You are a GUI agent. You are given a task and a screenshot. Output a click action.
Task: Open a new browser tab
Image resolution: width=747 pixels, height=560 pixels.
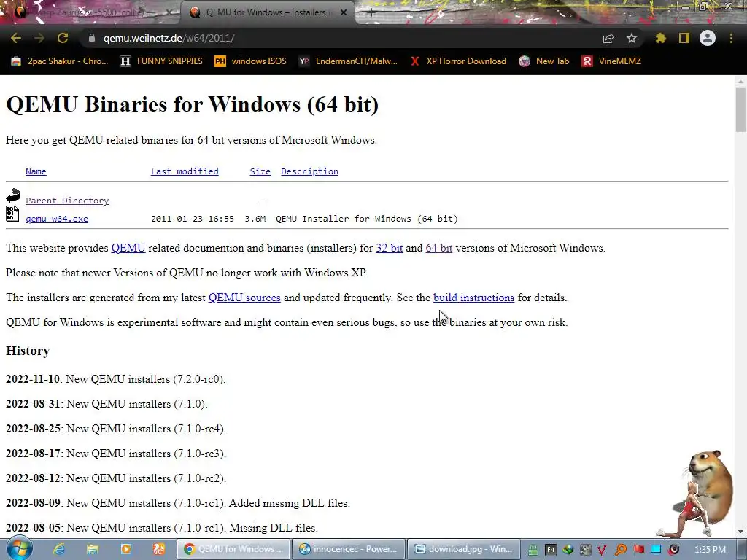coord(371,12)
